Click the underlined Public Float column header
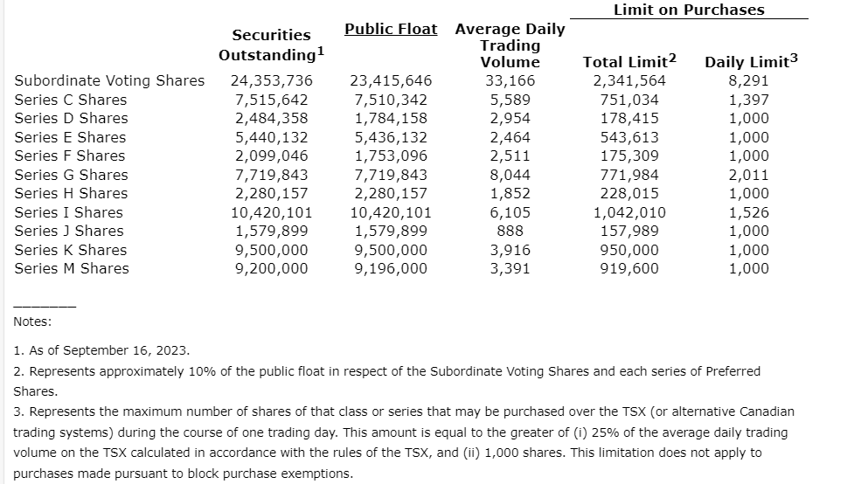The image size is (868, 484). [x=391, y=29]
